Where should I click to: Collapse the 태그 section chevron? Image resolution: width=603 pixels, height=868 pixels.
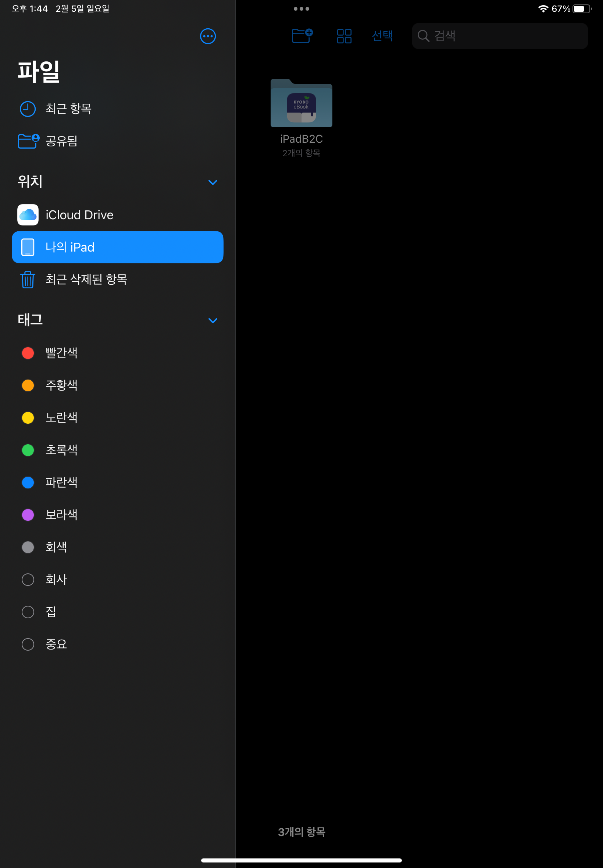pos(213,320)
